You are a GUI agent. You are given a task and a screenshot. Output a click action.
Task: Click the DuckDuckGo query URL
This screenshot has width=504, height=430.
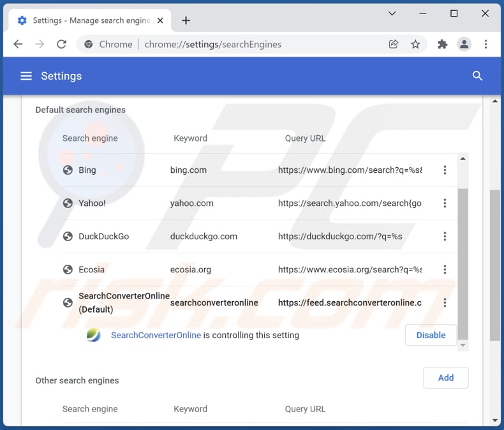pyautogui.click(x=340, y=236)
